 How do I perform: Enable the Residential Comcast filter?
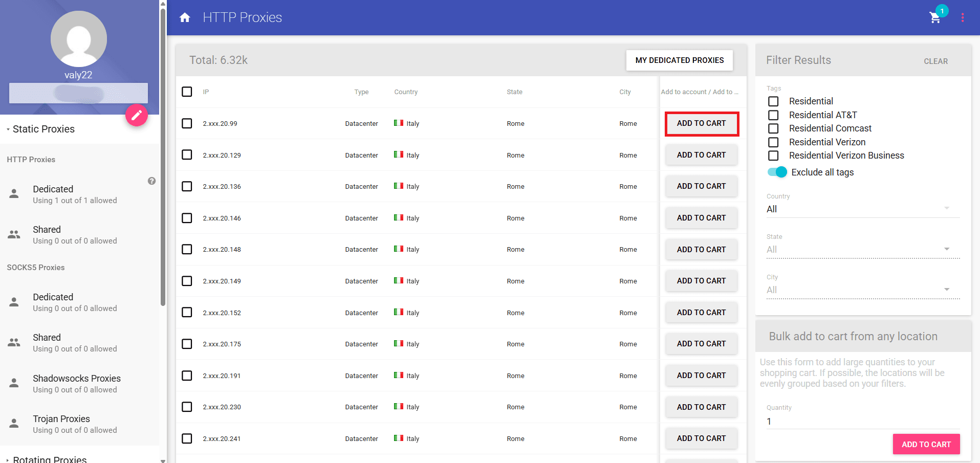tap(773, 128)
